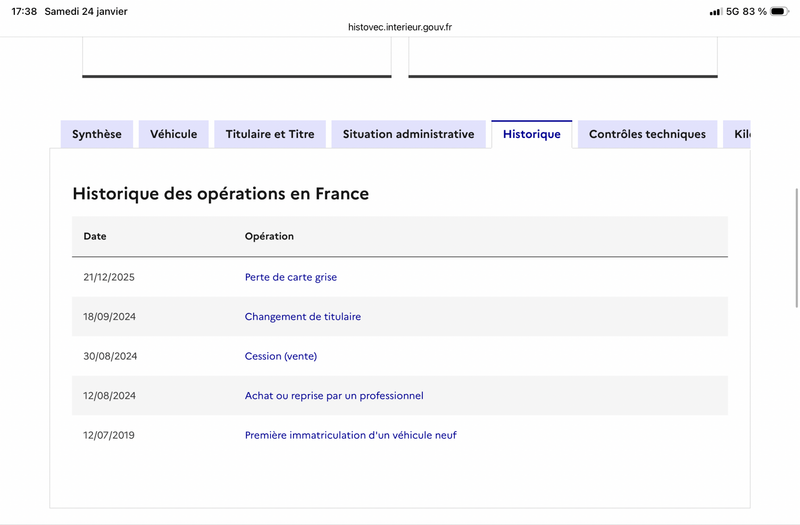Click the Perte de carte grise link
Image resolution: width=800 pixels, height=525 pixels.
click(291, 277)
